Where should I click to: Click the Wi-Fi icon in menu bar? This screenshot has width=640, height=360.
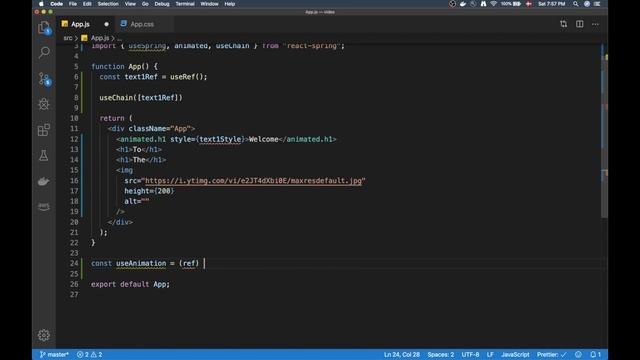point(493,4)
